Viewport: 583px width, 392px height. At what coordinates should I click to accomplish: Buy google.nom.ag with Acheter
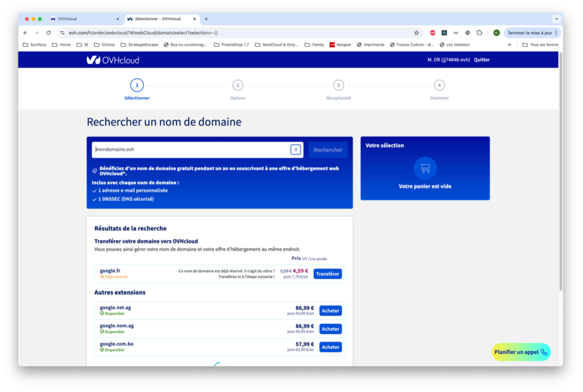(x=330, y=329)
